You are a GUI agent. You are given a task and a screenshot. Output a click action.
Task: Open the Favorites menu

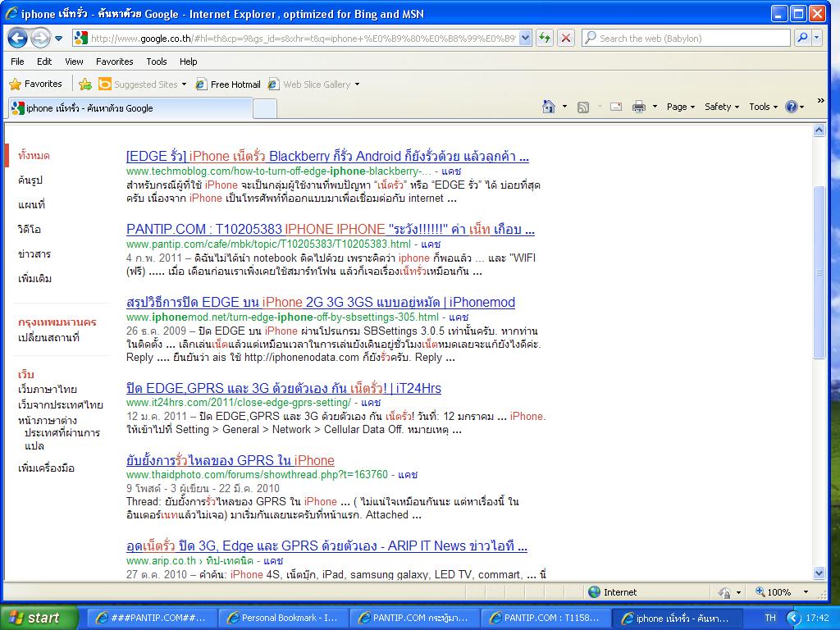pos(115,62)
